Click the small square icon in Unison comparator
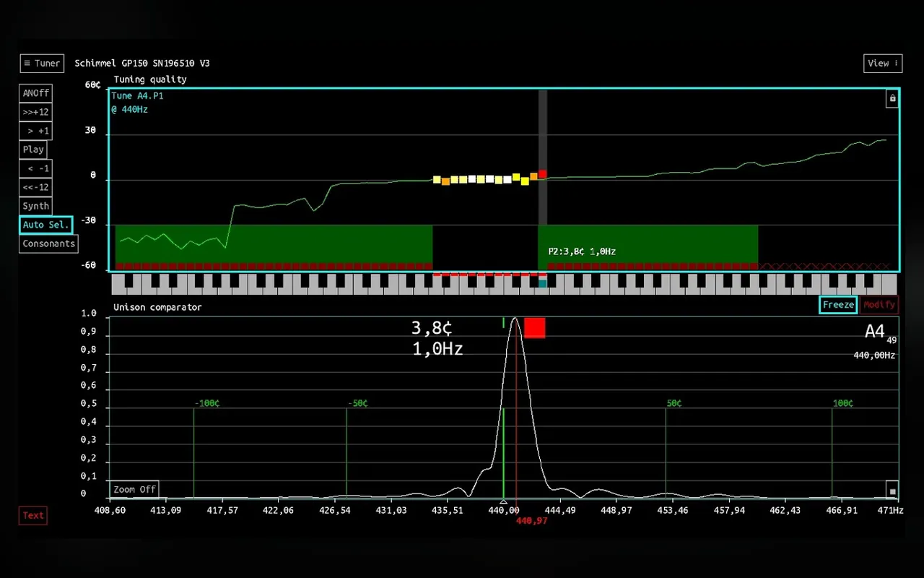Screen dimensions: 924x578 click(892, 491)
